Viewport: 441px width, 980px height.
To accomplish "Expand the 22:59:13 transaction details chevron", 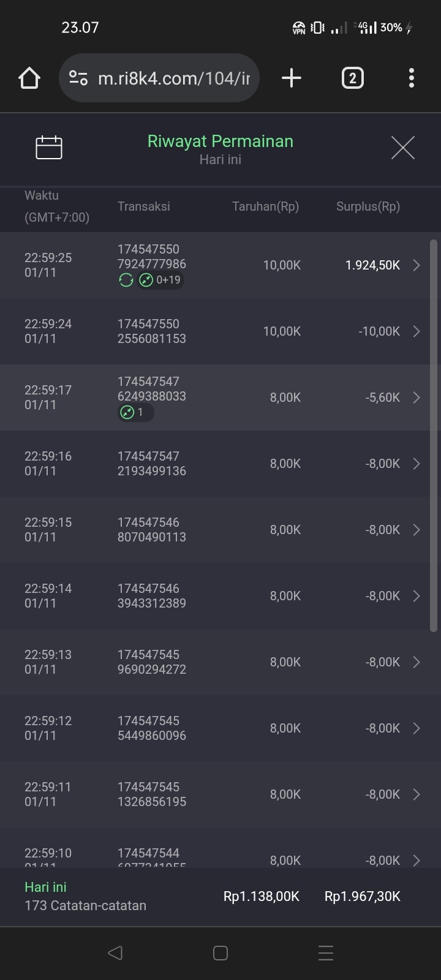I will pyautogui.click(x=417, y=662).
